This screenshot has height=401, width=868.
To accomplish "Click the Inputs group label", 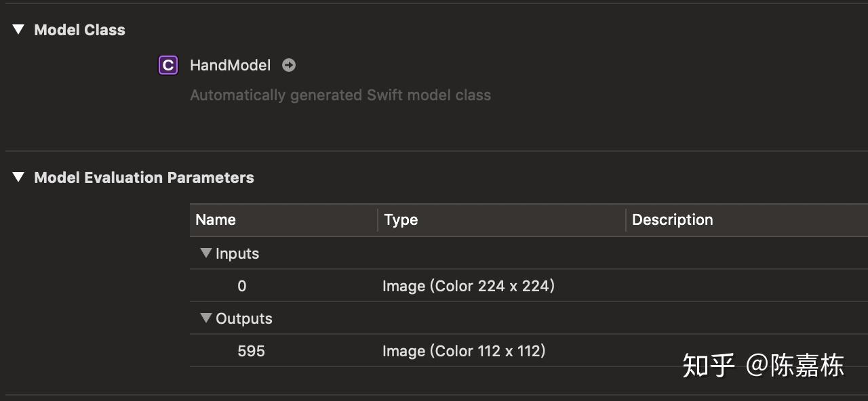I will click(x=237, y=253).
